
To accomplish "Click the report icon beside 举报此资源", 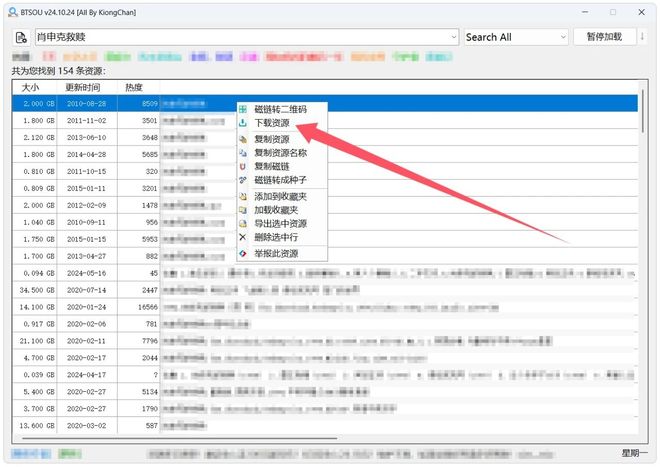I will pos(243,254).
